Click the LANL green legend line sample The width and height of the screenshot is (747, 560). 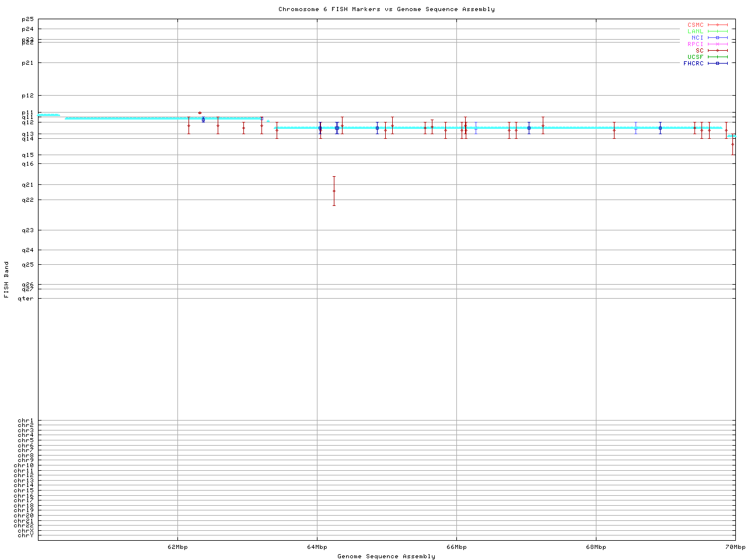point(717,32)
